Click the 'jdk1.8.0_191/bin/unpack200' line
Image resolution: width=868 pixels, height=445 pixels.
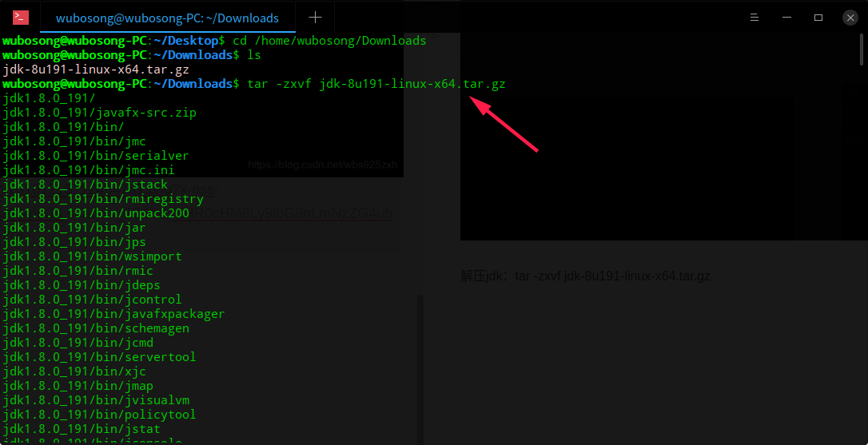96,213
